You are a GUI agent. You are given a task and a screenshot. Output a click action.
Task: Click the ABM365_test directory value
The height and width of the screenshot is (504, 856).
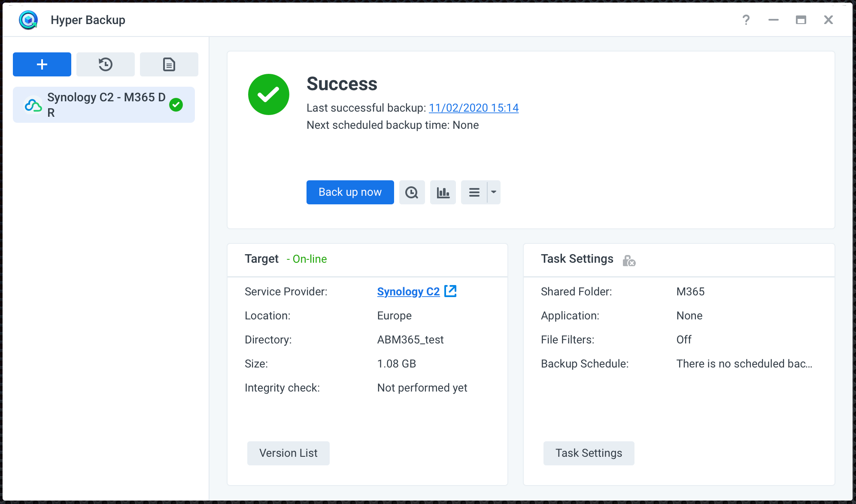point(410,340)
